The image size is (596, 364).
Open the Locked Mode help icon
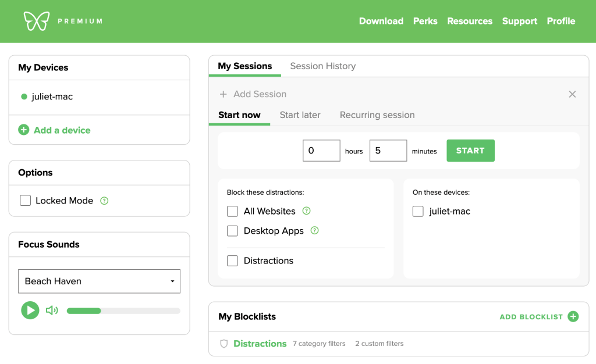[104, 201]
